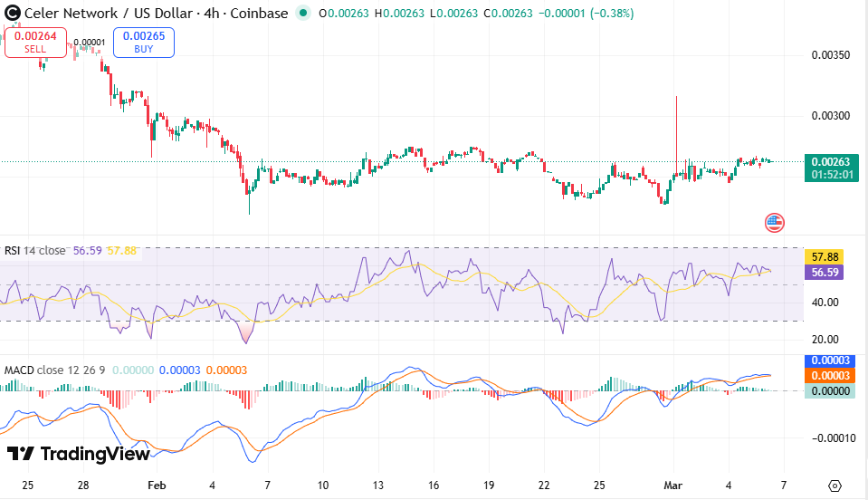
Task: Click the 0.00350 price axis label
Action: [x=831, y=55]
